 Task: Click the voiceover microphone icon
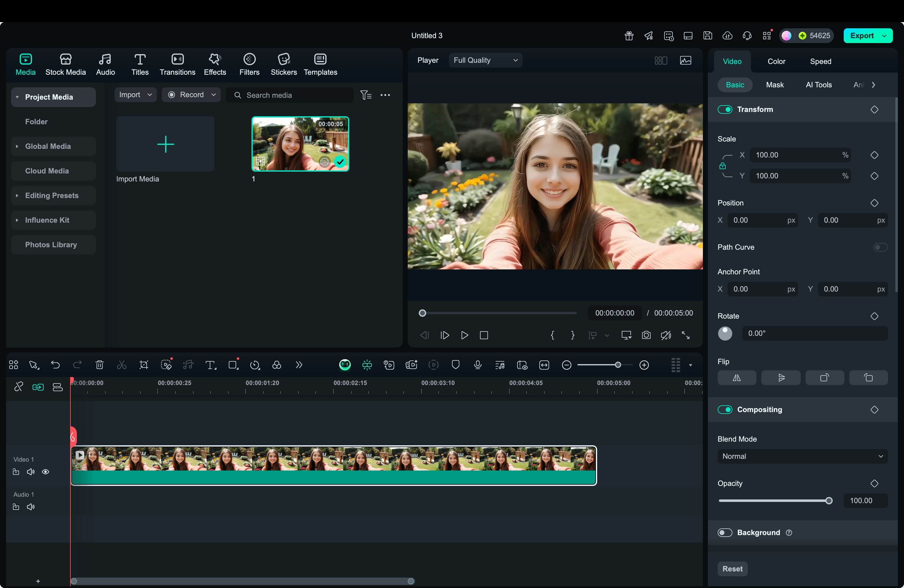478,365
